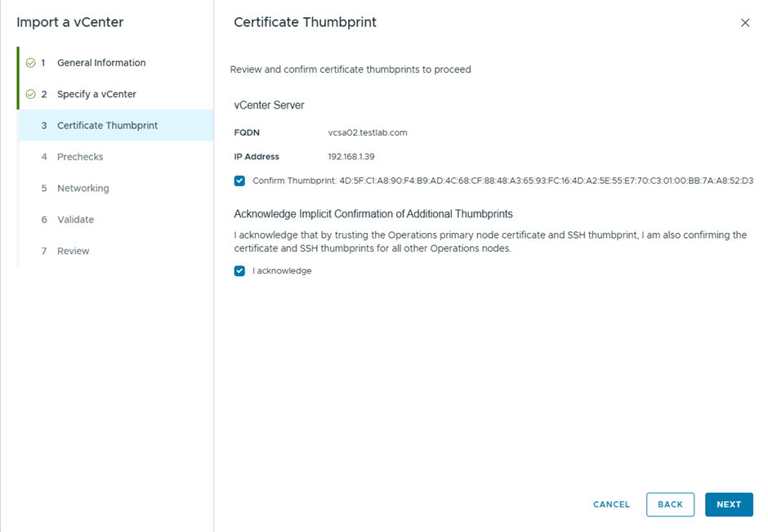Select the Validate step
The height and width of the screenshot is (532, 768).
[x=75, y=220]
